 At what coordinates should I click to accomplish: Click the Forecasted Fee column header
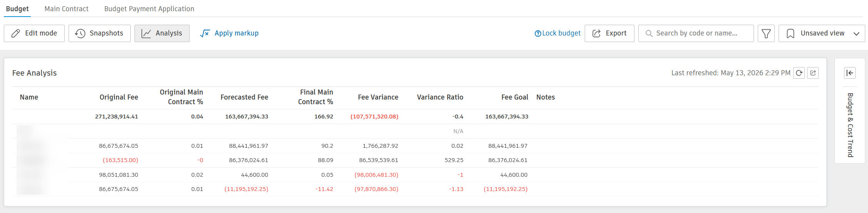coord(244,97)
